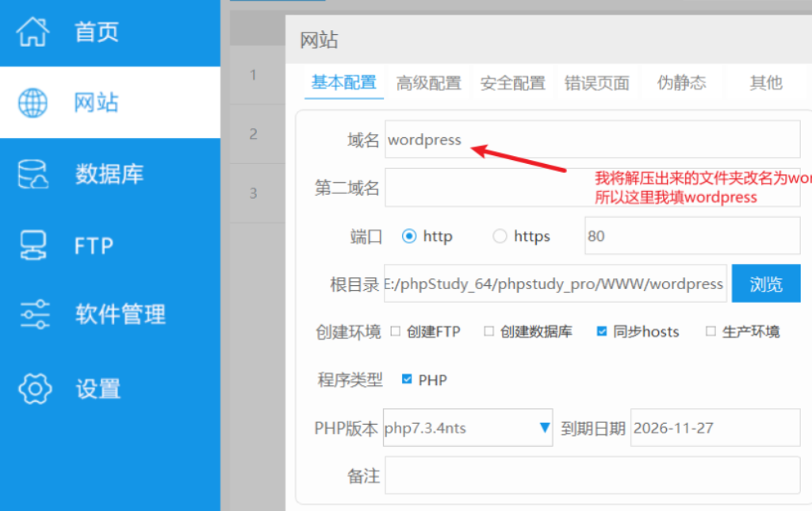Toggle the 同步hosts checkbox
This screenshot has height=511, width=812.
pyautogui.click(x=602, y=331)
